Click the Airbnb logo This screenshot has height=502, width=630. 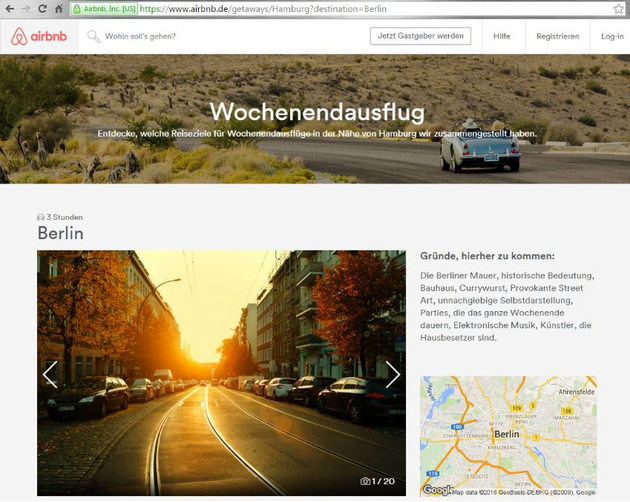39,37
